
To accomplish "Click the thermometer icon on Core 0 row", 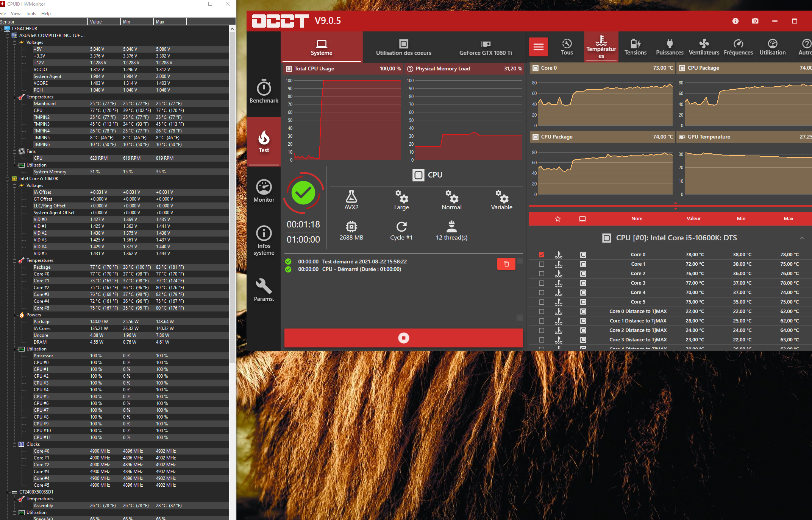I will (x=559, y=255).
